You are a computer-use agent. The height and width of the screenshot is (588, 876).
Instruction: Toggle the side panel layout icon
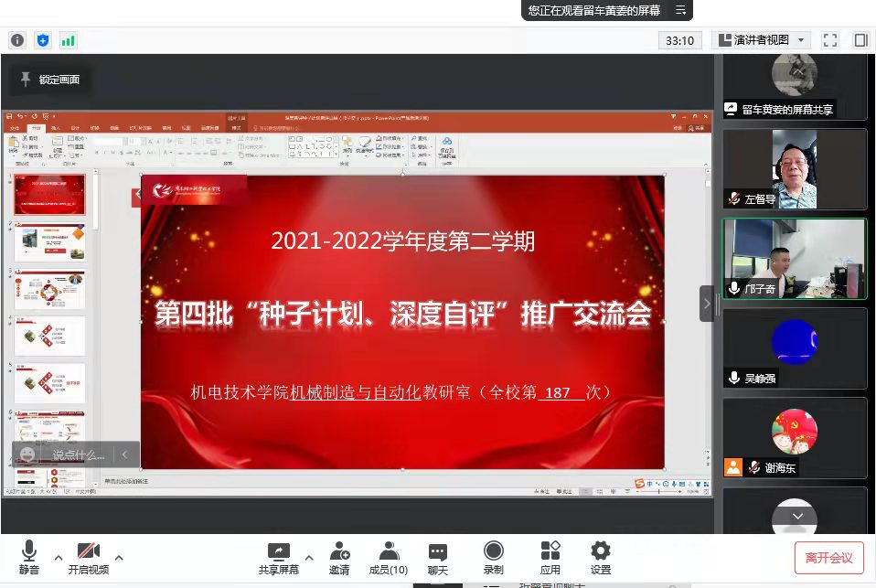click(860, 40)
